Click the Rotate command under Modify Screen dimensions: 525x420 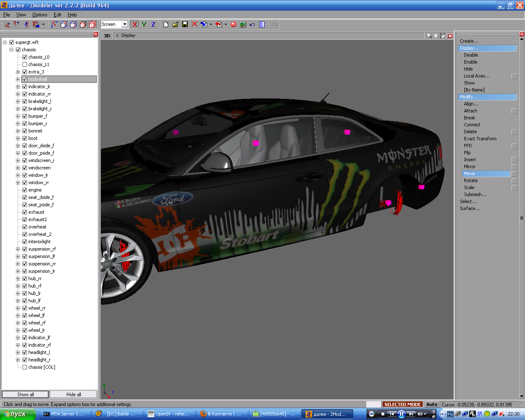click(x=470, y=180)
